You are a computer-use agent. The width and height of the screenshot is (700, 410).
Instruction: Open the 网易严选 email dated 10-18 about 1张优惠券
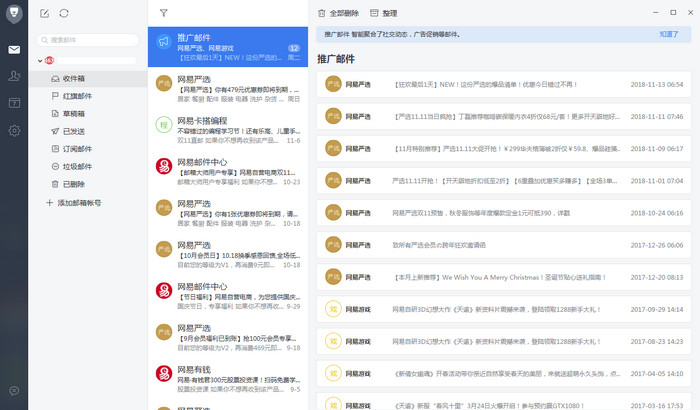228,213
